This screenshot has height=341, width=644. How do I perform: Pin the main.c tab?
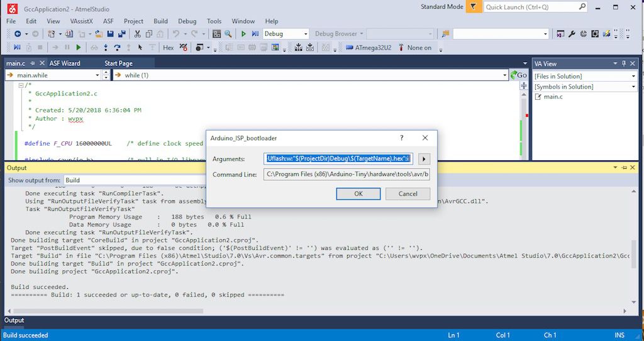(33, 63)
